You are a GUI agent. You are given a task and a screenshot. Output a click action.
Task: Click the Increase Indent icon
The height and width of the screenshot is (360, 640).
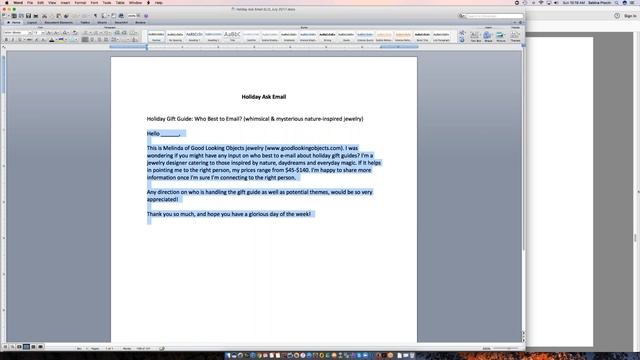124,33
